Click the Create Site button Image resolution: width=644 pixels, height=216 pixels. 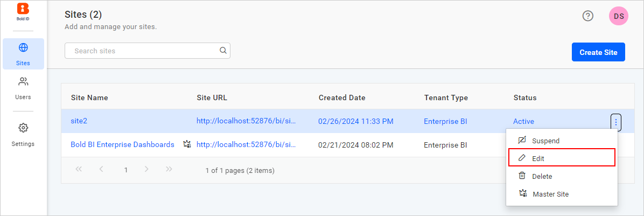click(x=598, y=52)
